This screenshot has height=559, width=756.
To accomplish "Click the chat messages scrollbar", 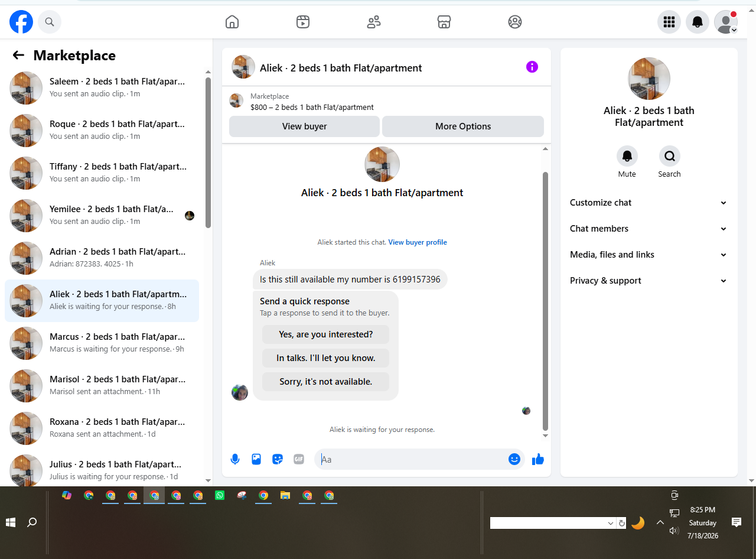I will (x=545, y=301).
